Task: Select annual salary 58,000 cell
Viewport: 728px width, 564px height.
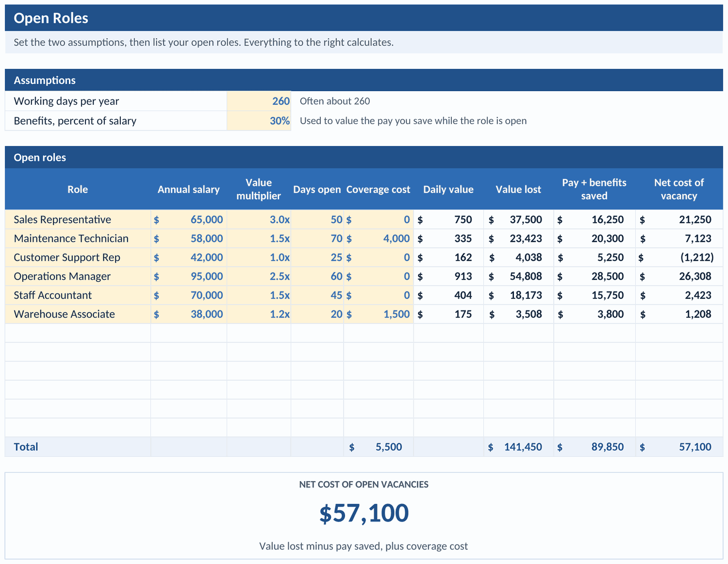Action: coord(189,238)
